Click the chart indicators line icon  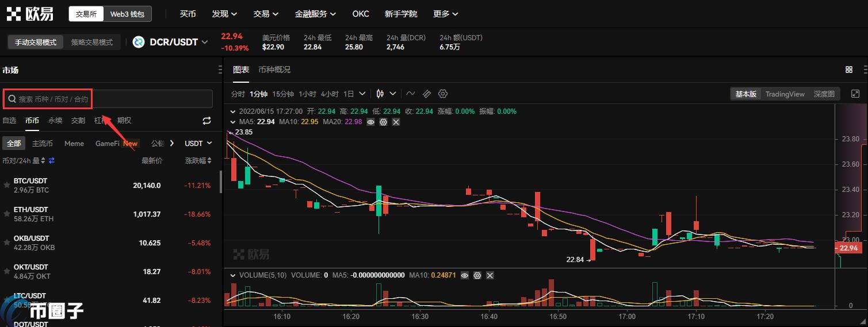coord(411,94)
